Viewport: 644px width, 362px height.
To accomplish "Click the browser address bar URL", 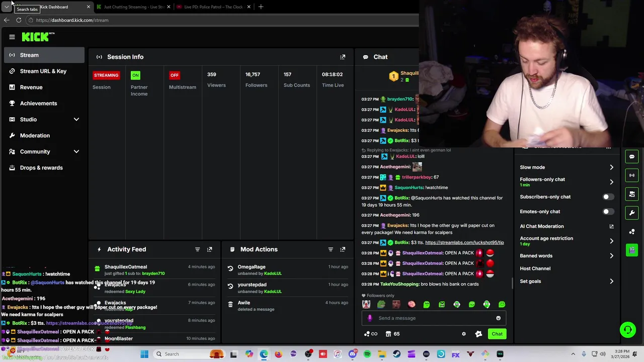I will (x=72, y=20).
